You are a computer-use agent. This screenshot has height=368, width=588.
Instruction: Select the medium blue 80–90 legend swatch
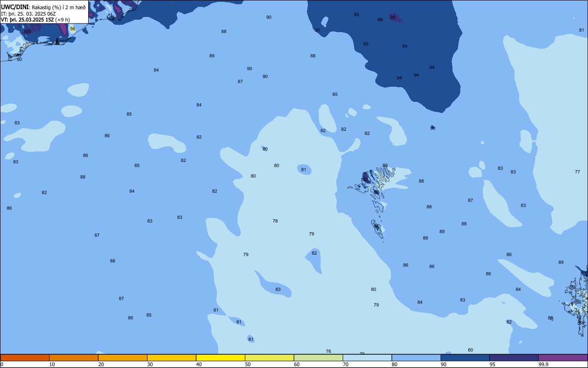tap(416, 357)
